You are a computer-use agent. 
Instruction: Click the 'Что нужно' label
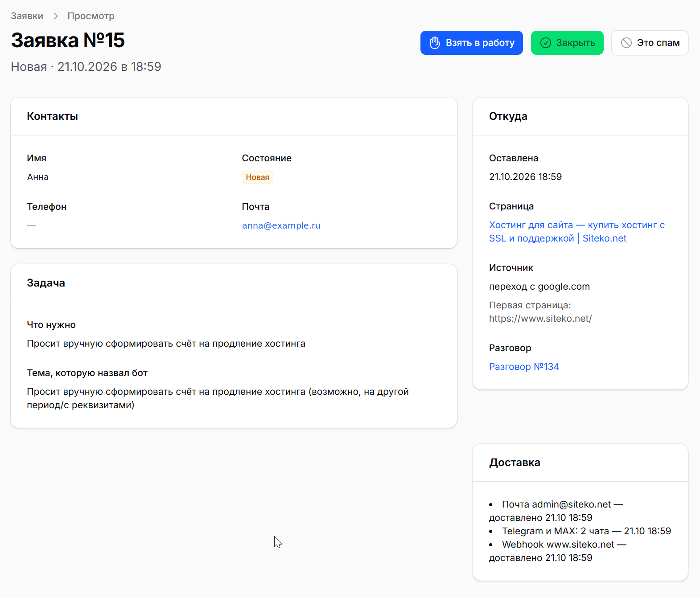pyautogui.click(x=51, y=325)
